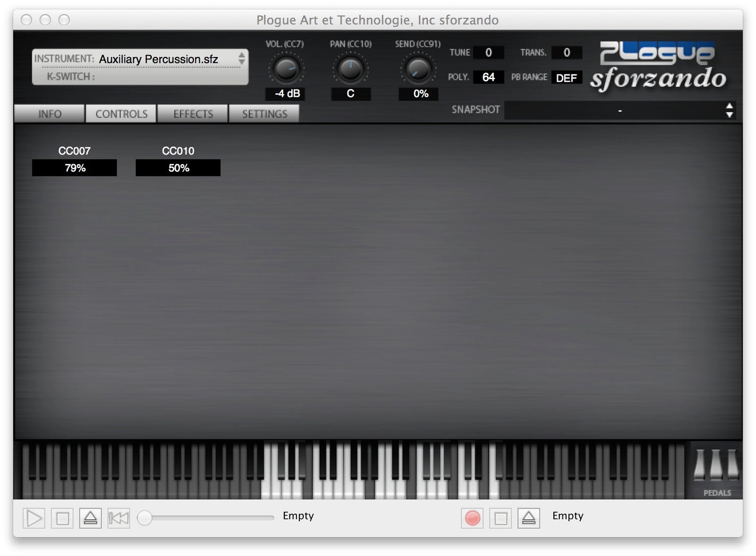Click the Rewind to start icon
The height and width of the screenshot is (556, 756).
click(x=118, y=517)
